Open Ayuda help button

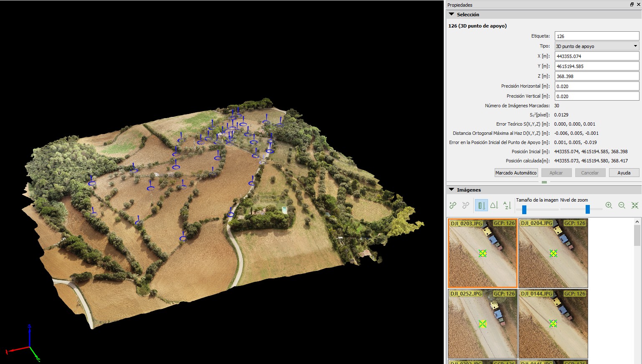(624, 173)
